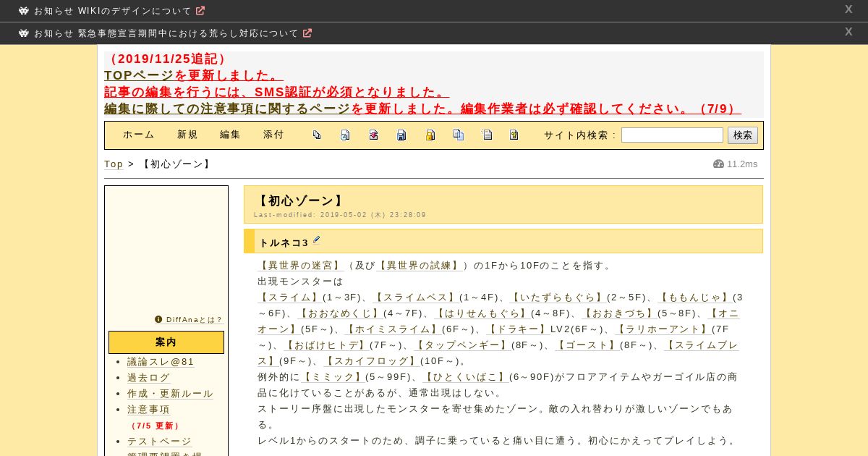The image size is (868, 456).
Task: Open the DiffAnaとは? link
Action: pyautogui.click(x=195, y=319)
